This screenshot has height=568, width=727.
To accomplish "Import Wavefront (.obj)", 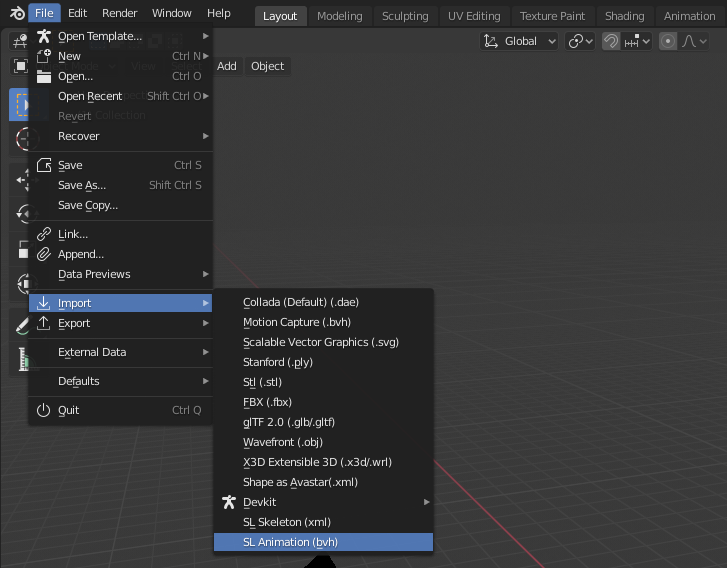I will click(323, 442).
